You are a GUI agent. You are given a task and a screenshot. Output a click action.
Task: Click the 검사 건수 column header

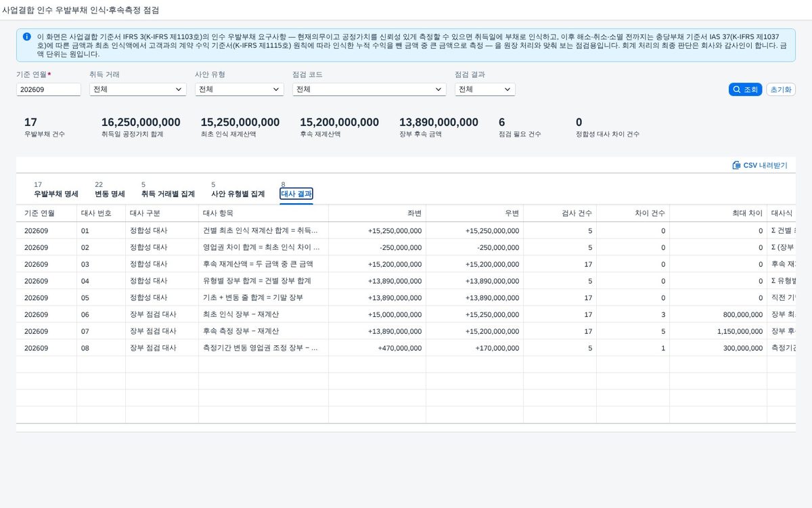(560, 213)
